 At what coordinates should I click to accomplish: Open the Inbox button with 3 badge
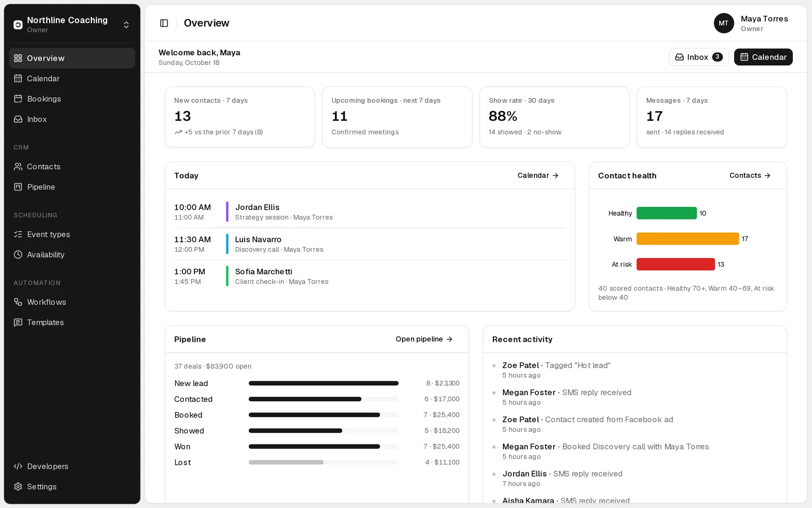point(699,57)
